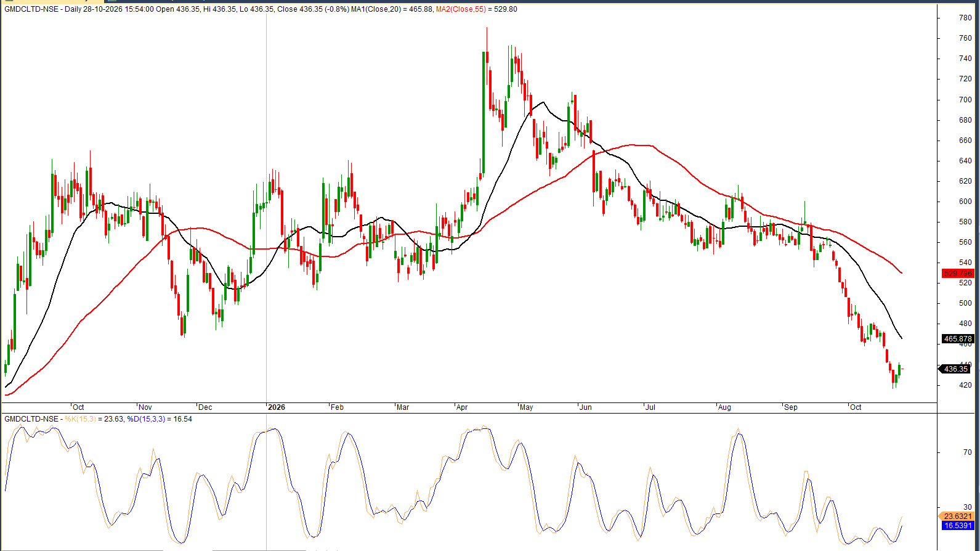The height and width of the screenshot is (551, 980).
Task: Click the GMDCLTD-NSE - Daily title in price pane
Action: pos(43,9)
